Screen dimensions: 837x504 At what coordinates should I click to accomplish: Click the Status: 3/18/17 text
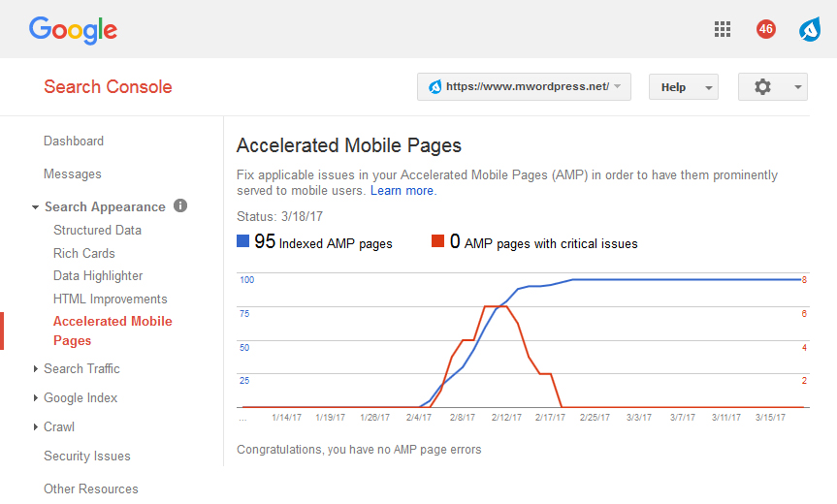pyautogui.click(x=279, y=216)
